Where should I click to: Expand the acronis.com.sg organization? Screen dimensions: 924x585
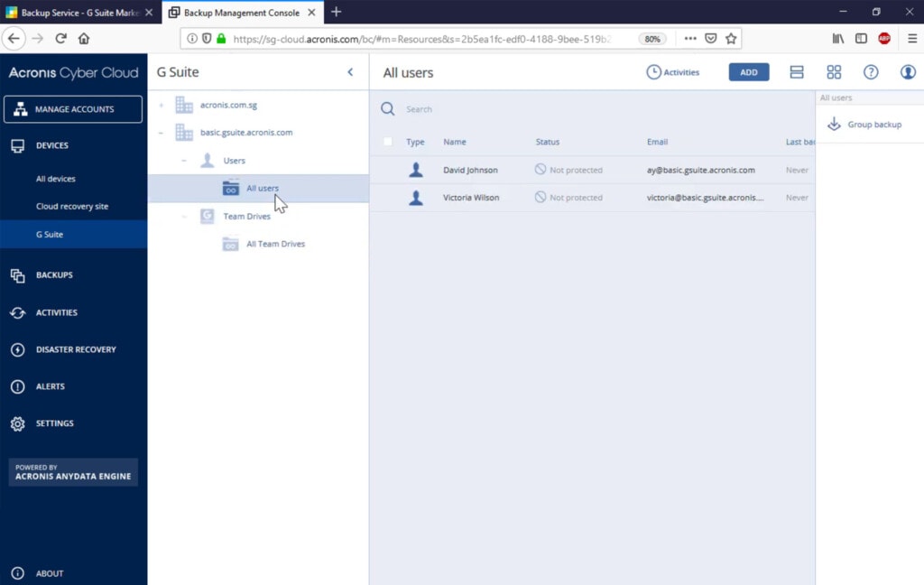[161, 105]
